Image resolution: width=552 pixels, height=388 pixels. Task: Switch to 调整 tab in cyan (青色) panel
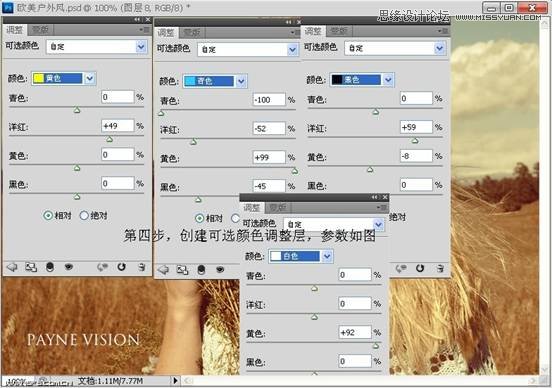coord(166,33)
